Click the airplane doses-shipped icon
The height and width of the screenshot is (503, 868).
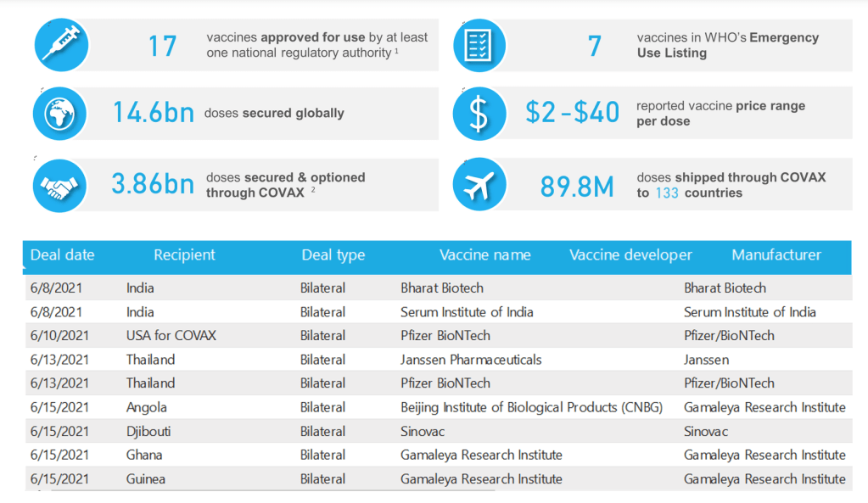[x=479, y=185]
